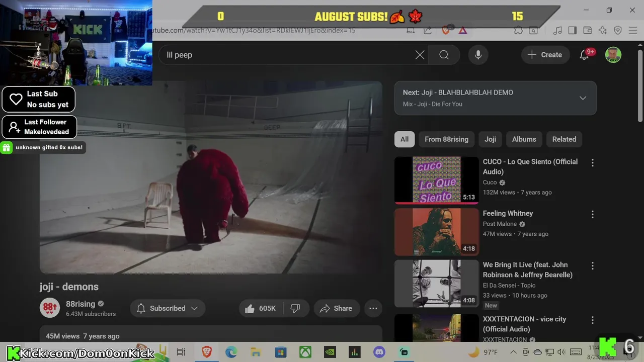Screen dimensions: 644x362
Task: Show hidden system tray icons chevron
Action: pyautogui.click(x=513, y=352)
